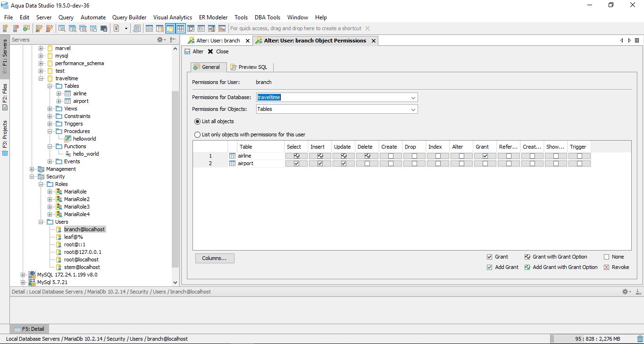Open Permissions for Database dropdown
The image size is (644, 344).
pos(413,98)
